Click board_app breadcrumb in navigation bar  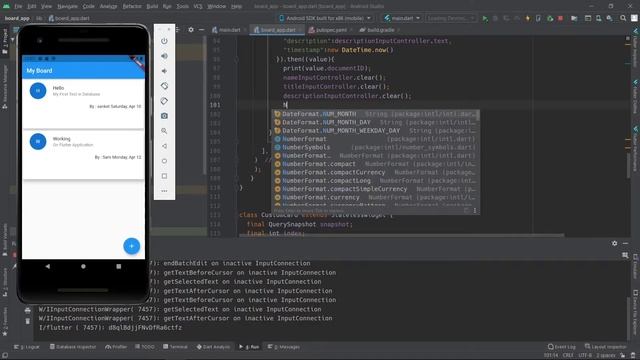pos(17,18)
